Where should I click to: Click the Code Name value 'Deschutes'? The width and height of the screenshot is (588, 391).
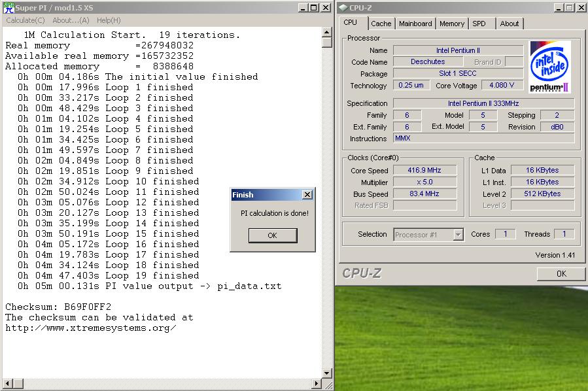[x=428, y=61]
